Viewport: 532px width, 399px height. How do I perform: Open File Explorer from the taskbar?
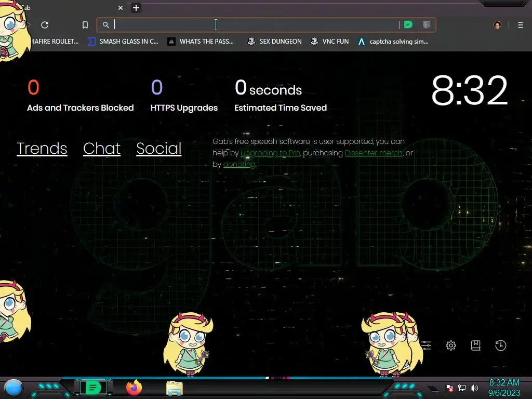[175, 388]
